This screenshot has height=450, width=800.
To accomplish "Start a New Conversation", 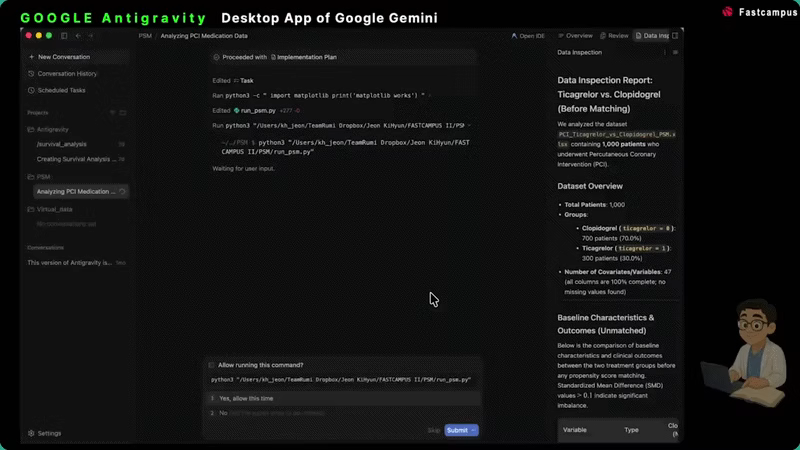I will click(x=77, y=57).
